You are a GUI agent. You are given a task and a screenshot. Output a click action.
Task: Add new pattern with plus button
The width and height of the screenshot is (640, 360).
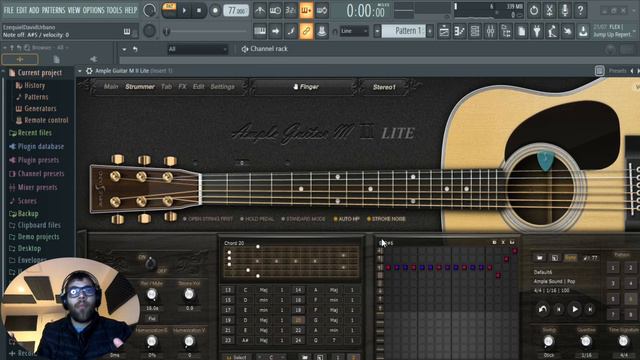click(430, 31)
